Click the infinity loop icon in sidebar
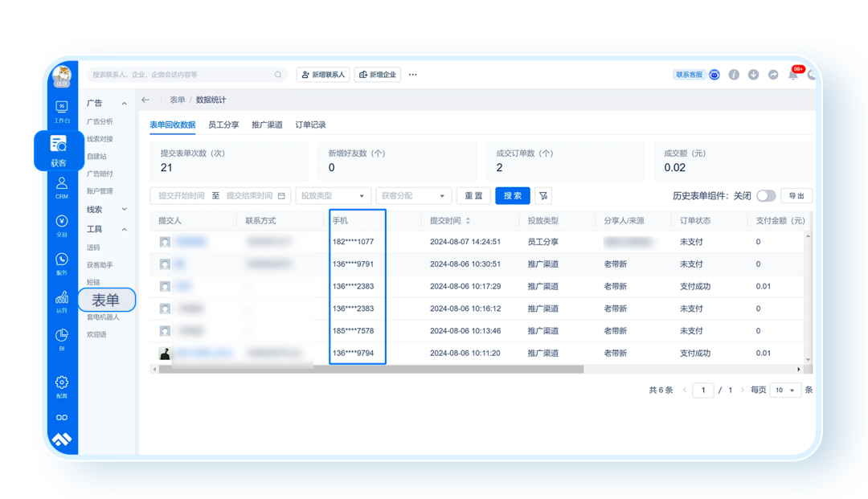This screenshot has width=868, height=499. (x=61, y=417)
